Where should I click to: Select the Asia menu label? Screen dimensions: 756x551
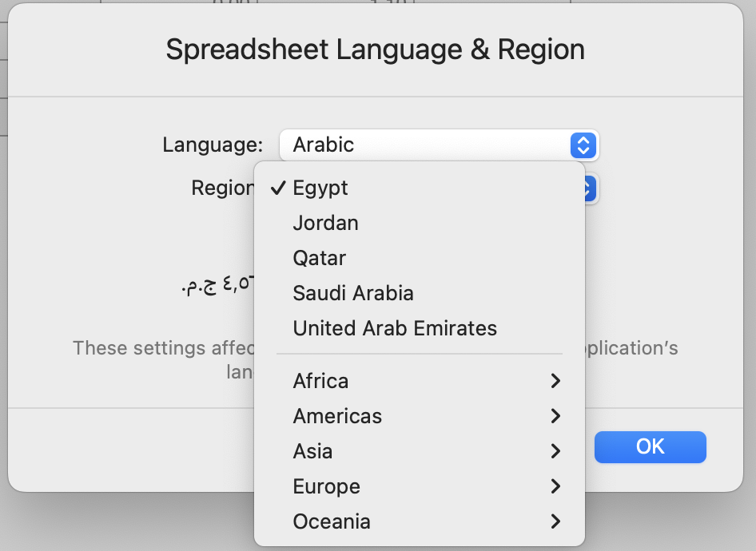(312, 451)
